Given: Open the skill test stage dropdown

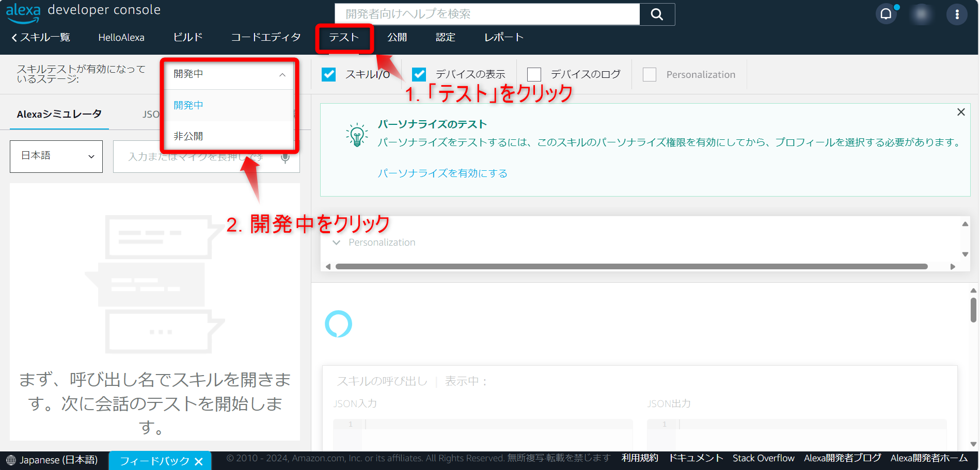Looking at the screenshot, I should [x=229, y=74].
